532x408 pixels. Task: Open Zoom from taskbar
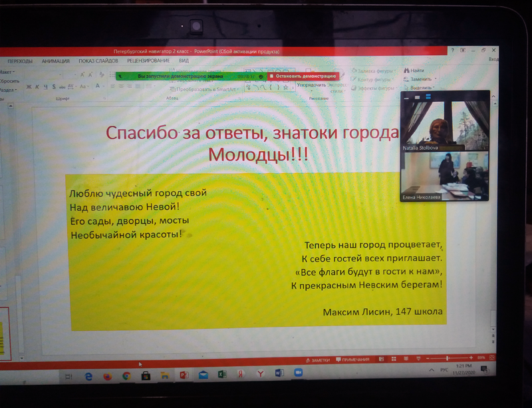tap(299, 373)
